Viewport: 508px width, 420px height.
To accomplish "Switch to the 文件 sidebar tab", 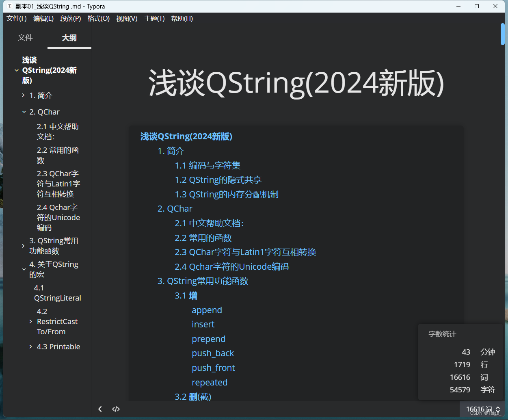I will click(25, 37).
